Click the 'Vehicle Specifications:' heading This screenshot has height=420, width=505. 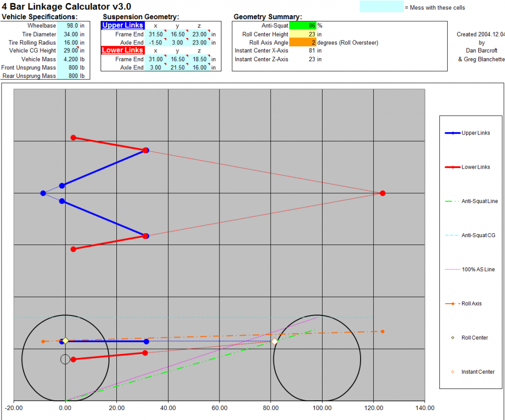pos(39,17)
